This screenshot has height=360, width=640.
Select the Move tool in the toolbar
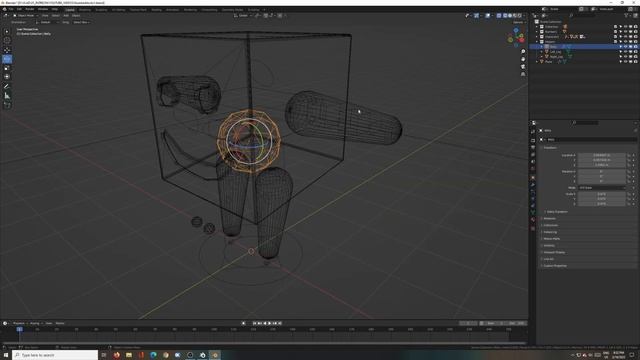pos(7,50)
